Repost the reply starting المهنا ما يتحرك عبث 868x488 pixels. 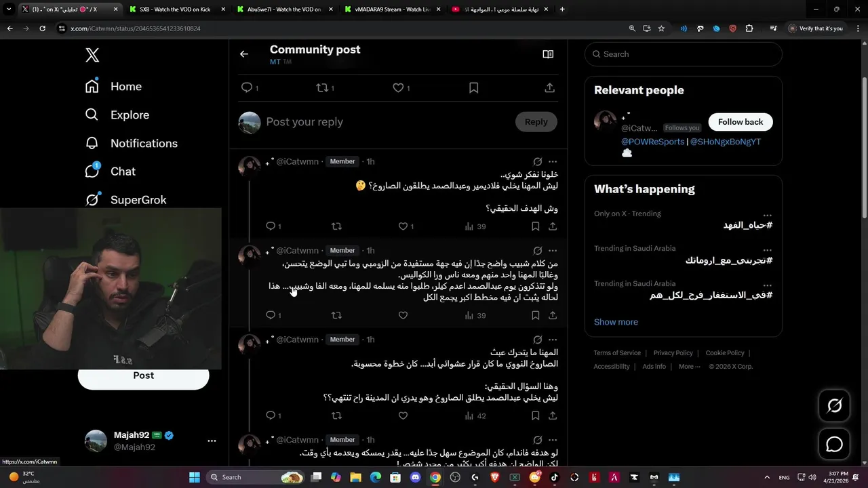point(336,415)
